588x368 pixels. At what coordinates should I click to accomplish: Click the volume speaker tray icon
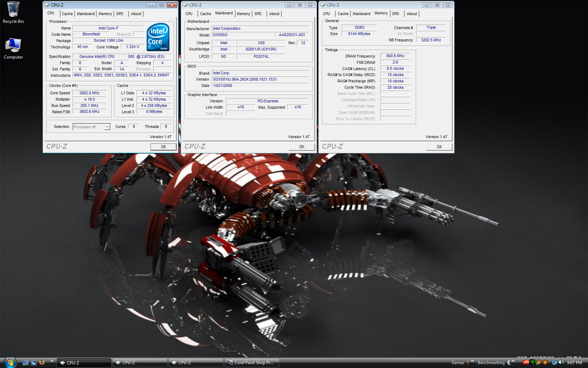(x=561, y=362)
